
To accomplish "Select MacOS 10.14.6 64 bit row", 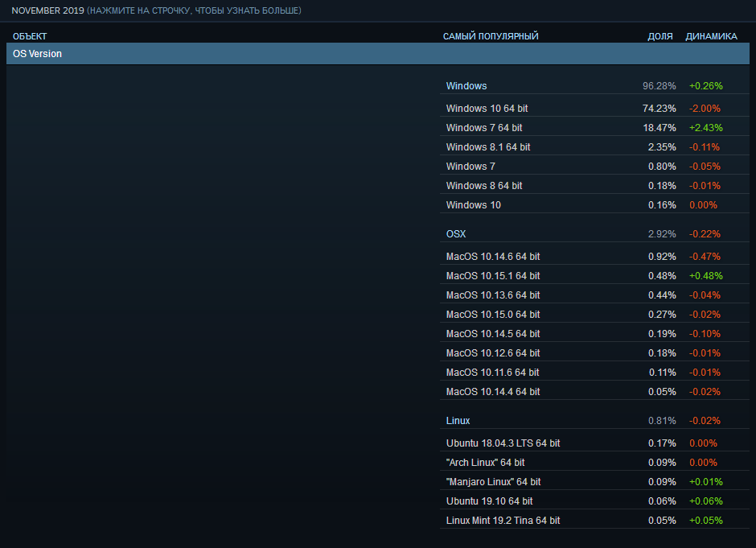I will [594, 257].
